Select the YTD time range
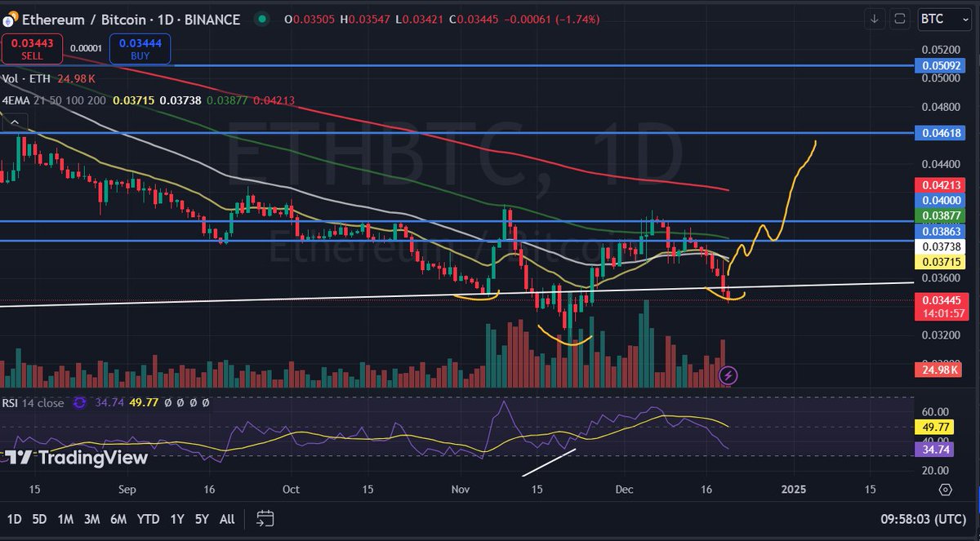This screenshot has width=980, height=541. [148, 518]
